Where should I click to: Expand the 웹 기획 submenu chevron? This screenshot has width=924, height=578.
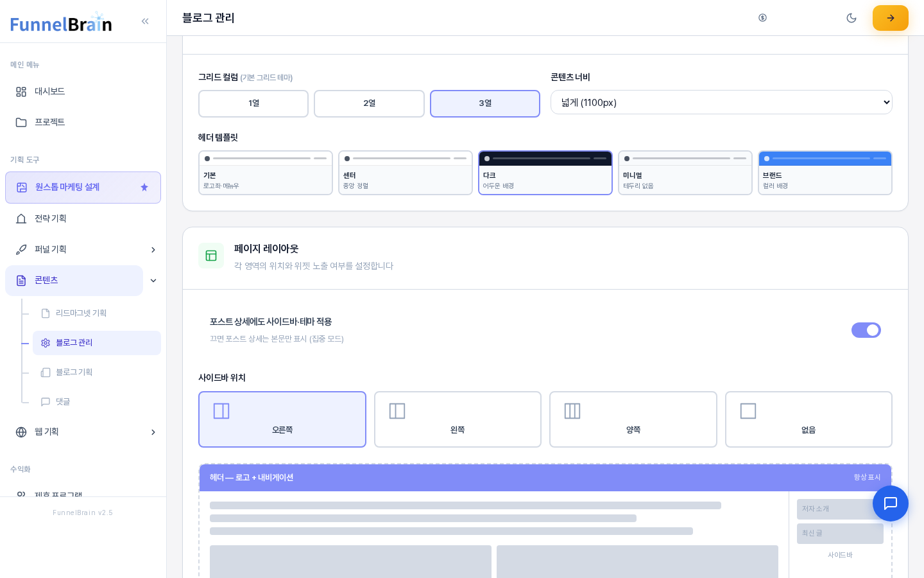tap(153, 432)
